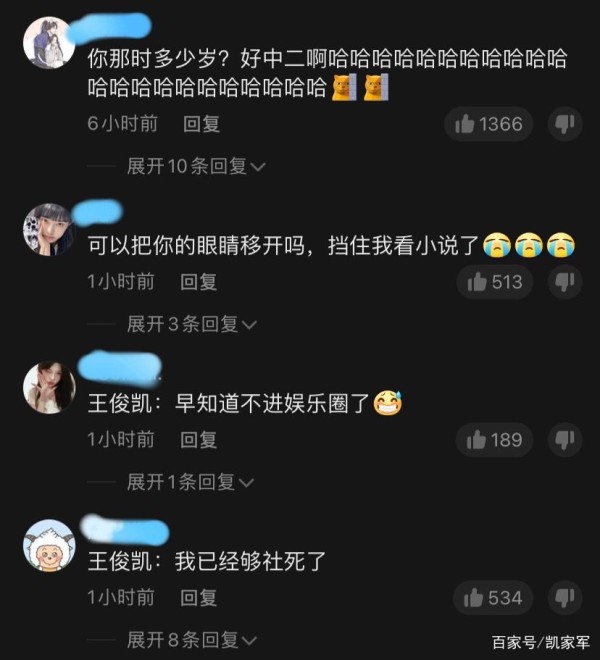This screenshot has width=600, height=660.
Task: Reply to the 眼睛移开 comment
Action: (x=198, y=282)
